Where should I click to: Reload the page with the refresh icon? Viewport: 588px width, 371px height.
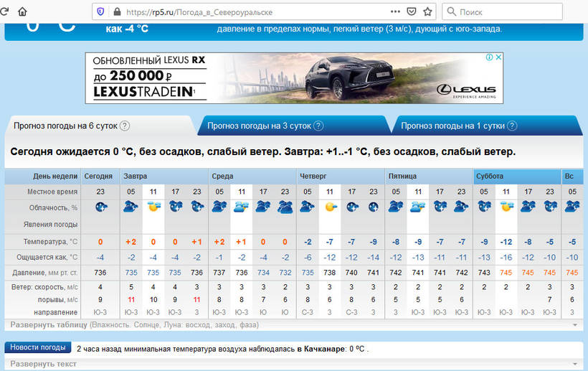pos(6,12)
